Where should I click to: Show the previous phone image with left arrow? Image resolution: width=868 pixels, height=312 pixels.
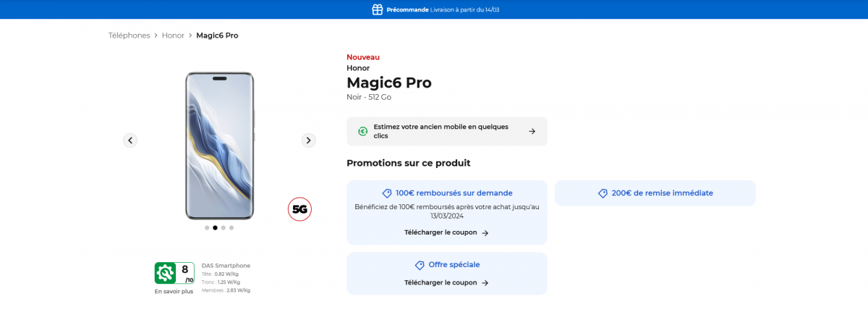(x=130, y=140)
